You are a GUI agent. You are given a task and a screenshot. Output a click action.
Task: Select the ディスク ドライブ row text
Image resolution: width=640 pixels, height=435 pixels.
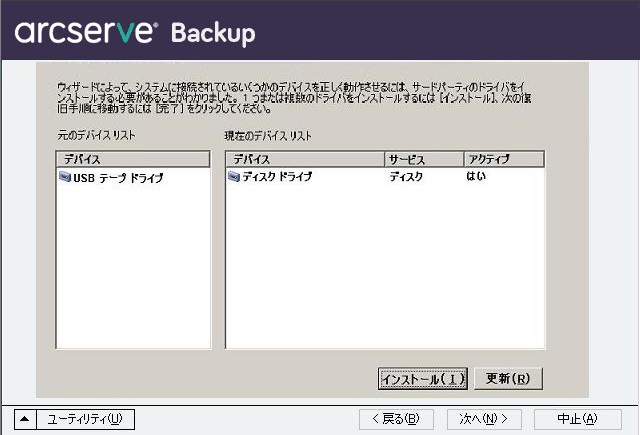click(277, 177)
